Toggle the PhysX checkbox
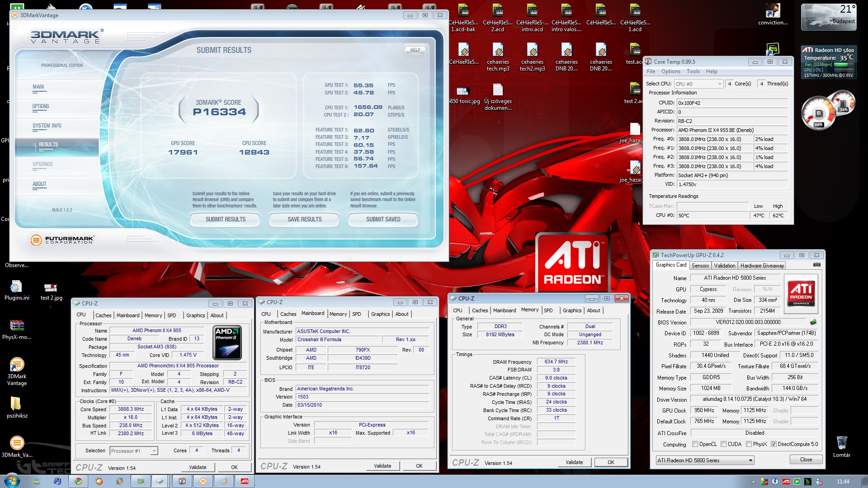The height and width of the screenshot is (488, 868). click(749, 444)
